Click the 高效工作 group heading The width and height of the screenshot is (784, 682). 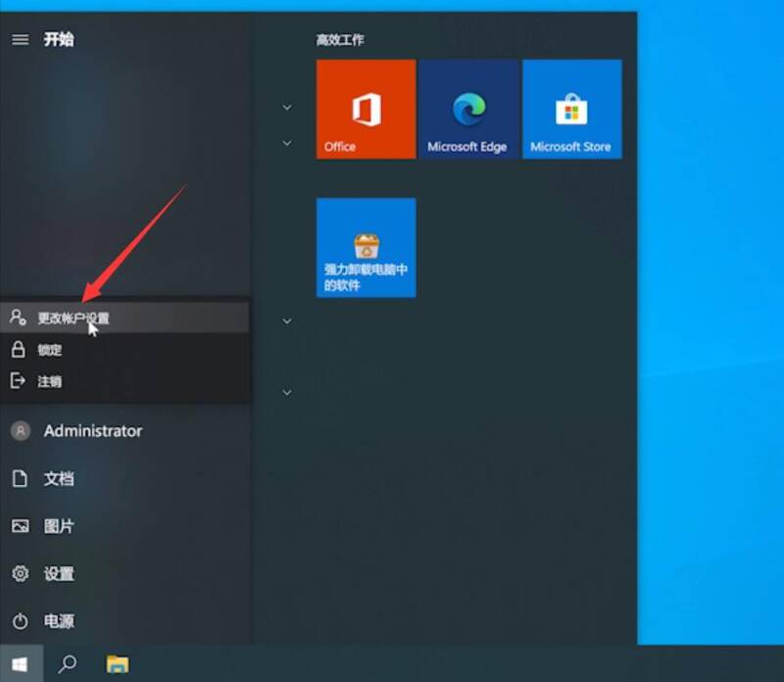[x=340, y=40]
